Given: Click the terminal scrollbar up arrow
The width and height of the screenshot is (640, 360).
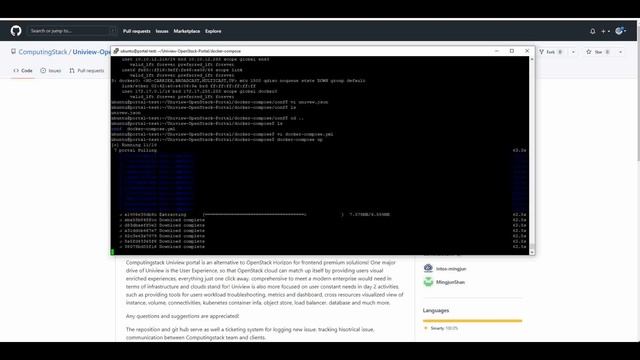Looking at the screenshot, I should pos(532,60).
